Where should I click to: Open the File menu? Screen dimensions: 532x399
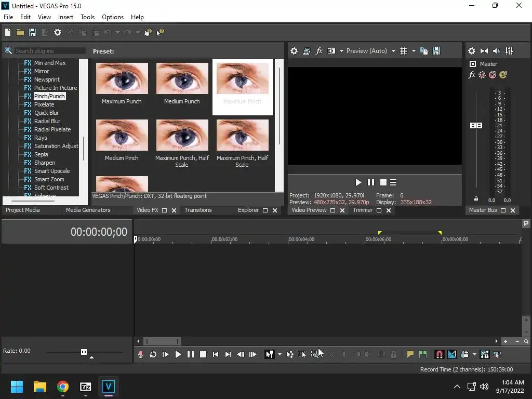[x=8, y=17]
